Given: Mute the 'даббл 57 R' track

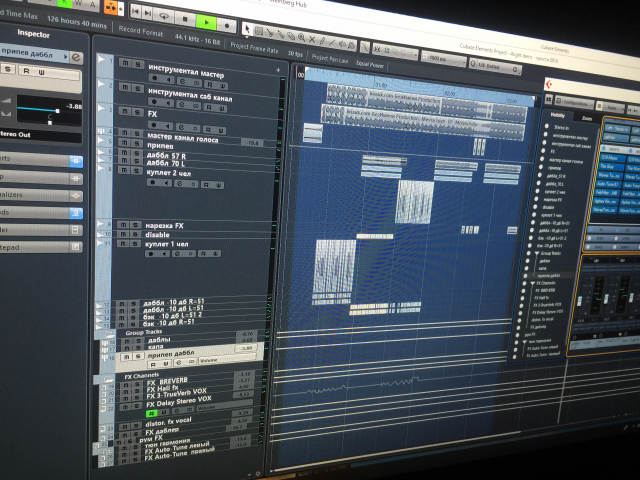Looking at the screenshot, I should click(124, 153).
